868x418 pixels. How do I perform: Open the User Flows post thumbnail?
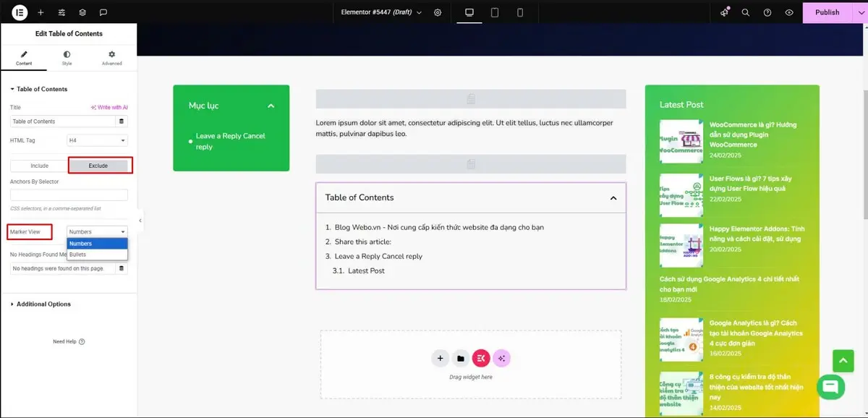pyautogui.click(x=681, y=195)
